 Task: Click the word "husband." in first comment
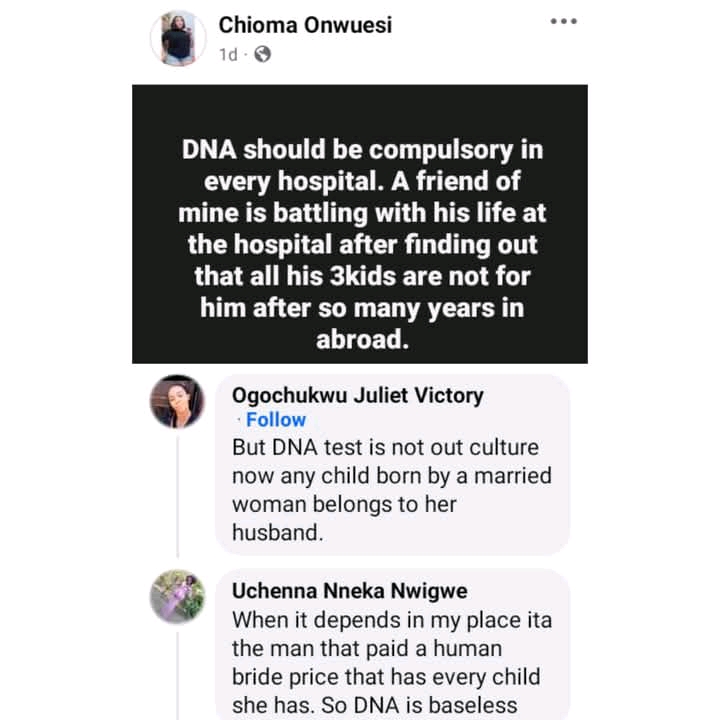pyautogui.click(x=278, y=533)
